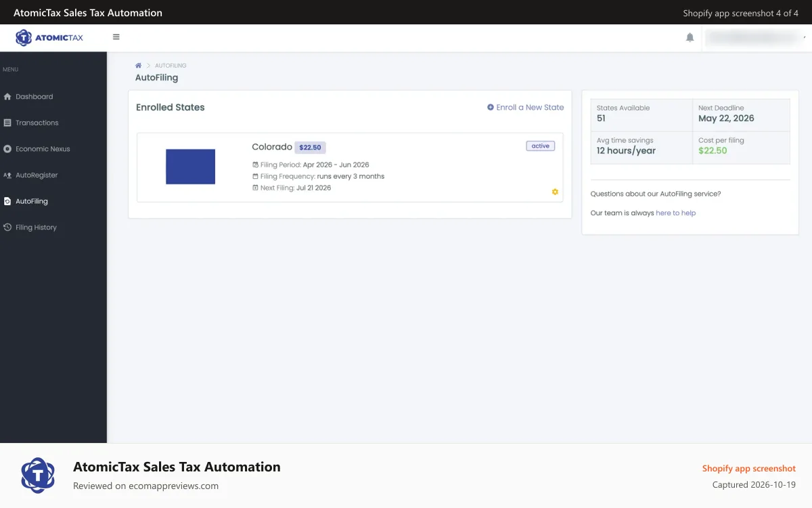Viewport: 812px width, 508px height.
Task: Toggle the hamburger menu icon
Action: 116,37
